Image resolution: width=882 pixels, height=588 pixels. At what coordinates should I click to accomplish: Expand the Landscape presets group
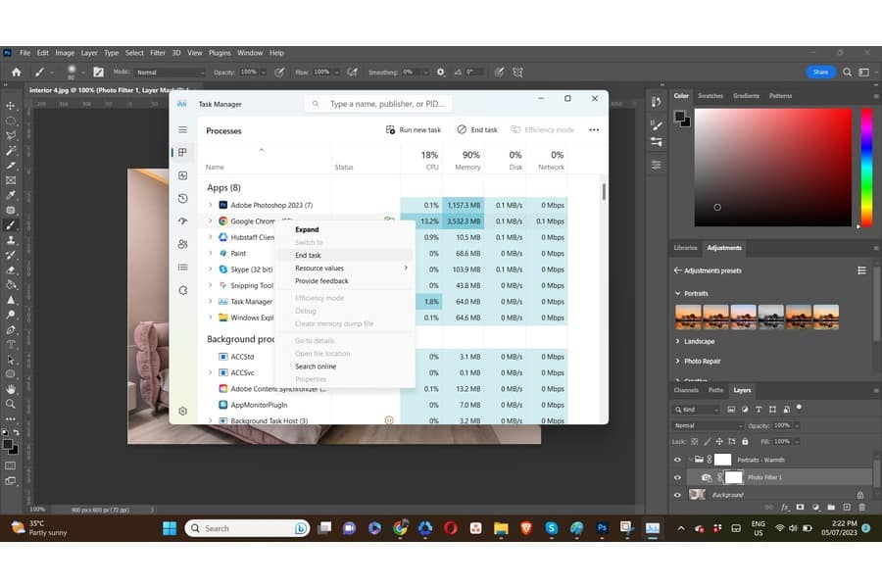coord(677,341)
